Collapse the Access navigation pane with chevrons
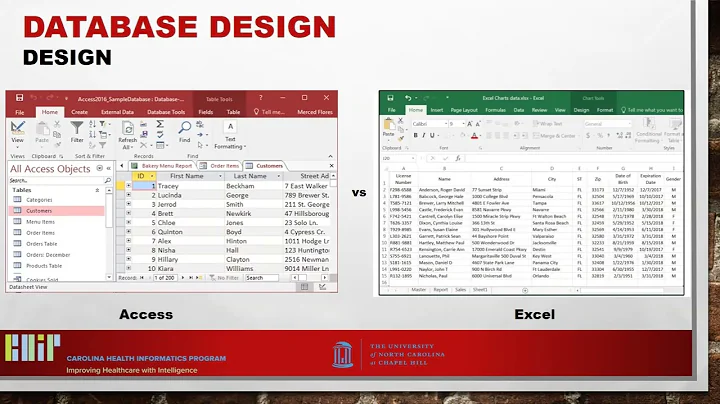 [109, 168]
